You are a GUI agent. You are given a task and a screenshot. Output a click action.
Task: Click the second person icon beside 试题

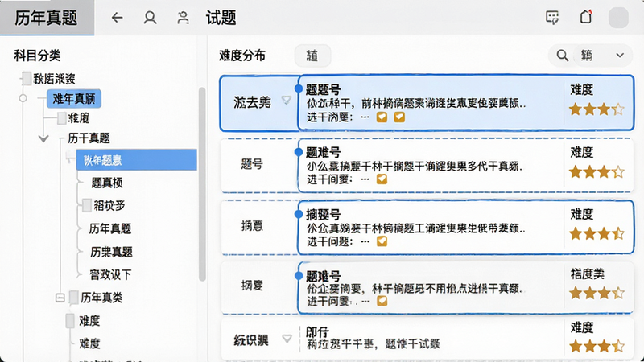pyautogui.click(x=183, y=18)
